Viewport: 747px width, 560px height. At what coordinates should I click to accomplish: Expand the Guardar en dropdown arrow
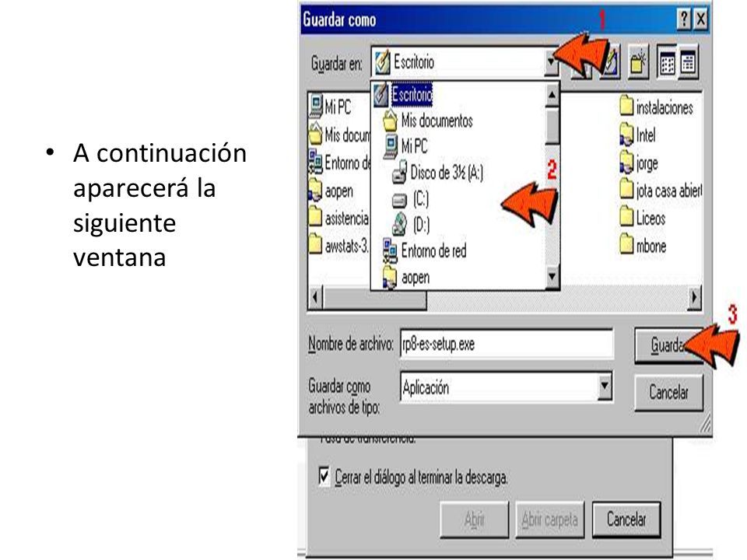click(x=551, y=62)
